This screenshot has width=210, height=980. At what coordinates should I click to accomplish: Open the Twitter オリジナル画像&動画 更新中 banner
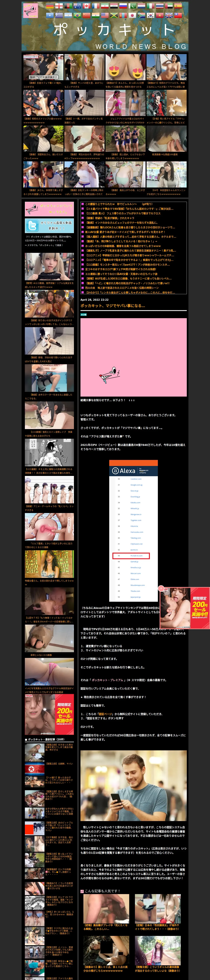point(50,226)
